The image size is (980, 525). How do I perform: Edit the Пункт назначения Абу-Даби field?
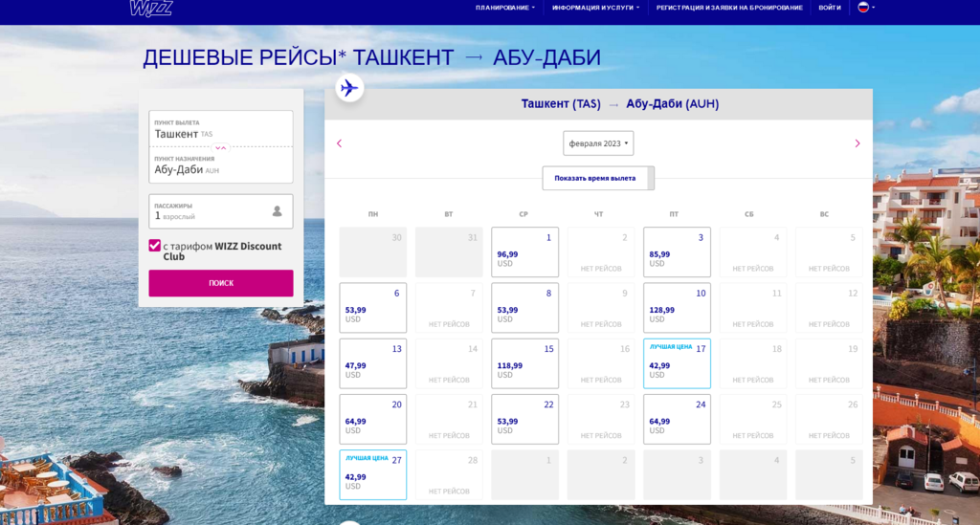pos(221,164)
